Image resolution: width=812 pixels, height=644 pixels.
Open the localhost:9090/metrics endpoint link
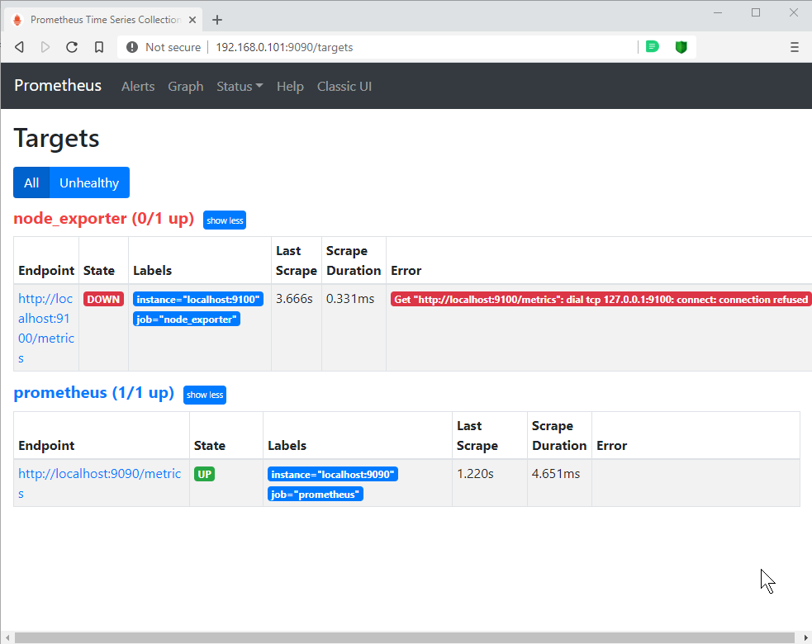click(x=99, y=483)
